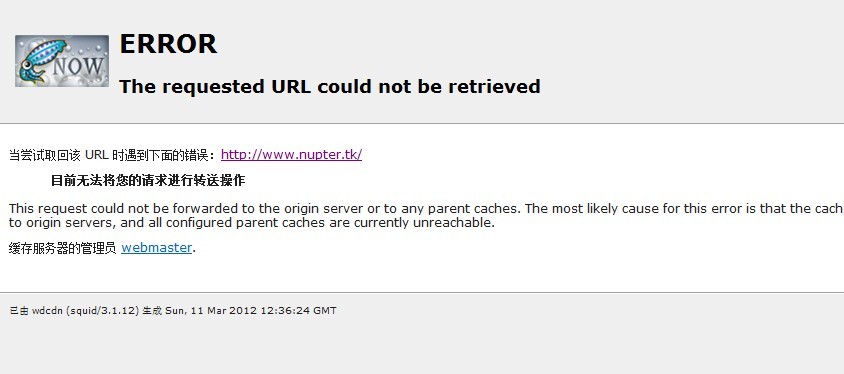
Task: Click the 'NOW' lettering inside the logo
Action: [x=79, y=67]
